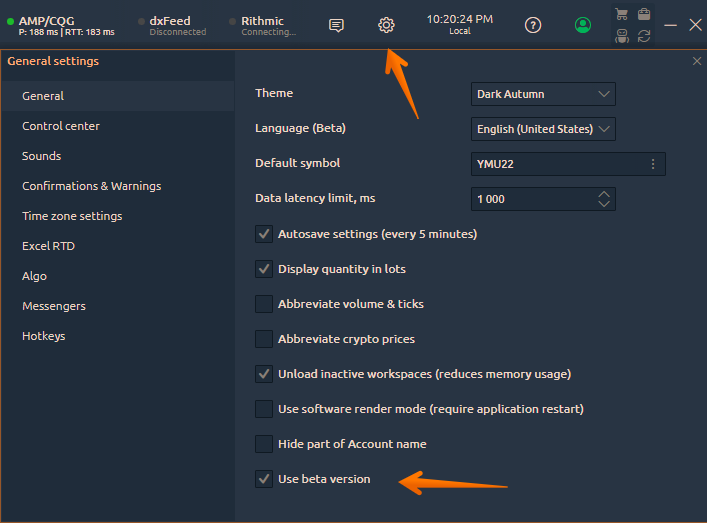707x523 pixels.
Task: Open the messages chat icon
Action: tap(337, 25)
